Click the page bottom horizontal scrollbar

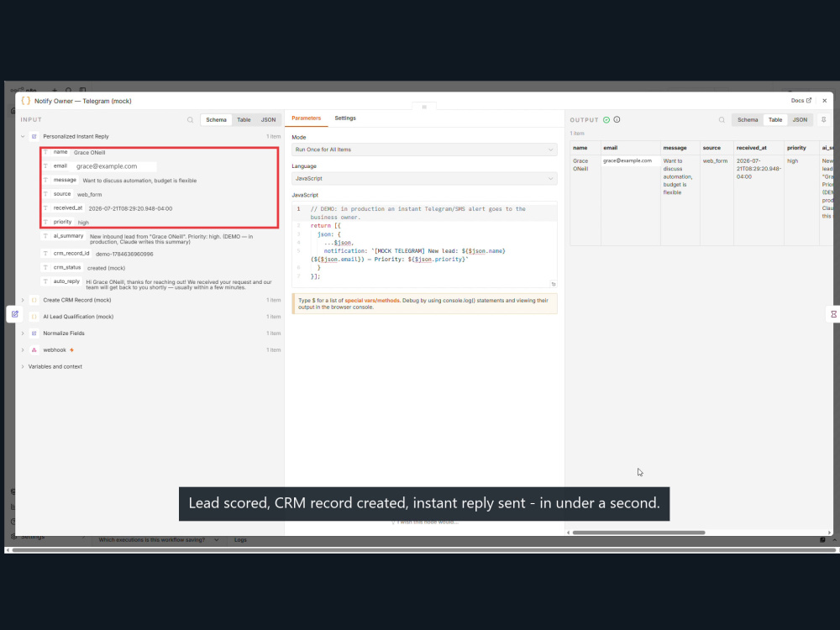click(423, 550)
